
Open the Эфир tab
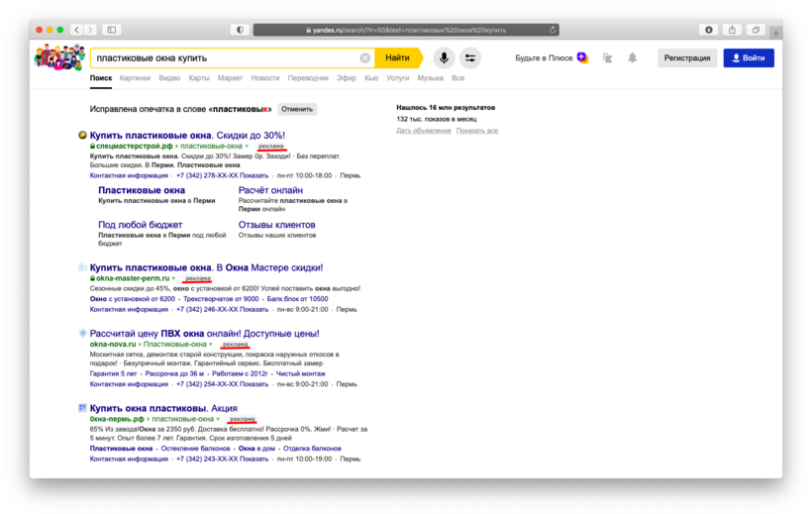347,77
